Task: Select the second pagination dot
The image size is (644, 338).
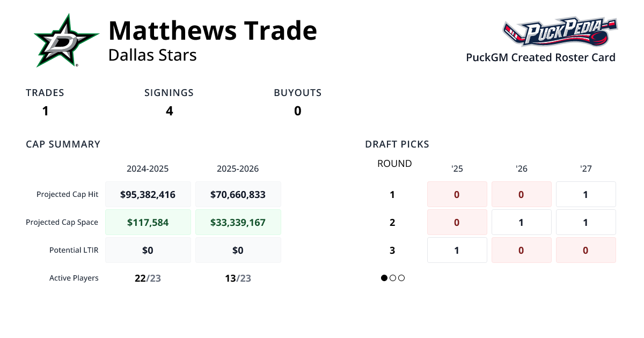Action: 393,278
